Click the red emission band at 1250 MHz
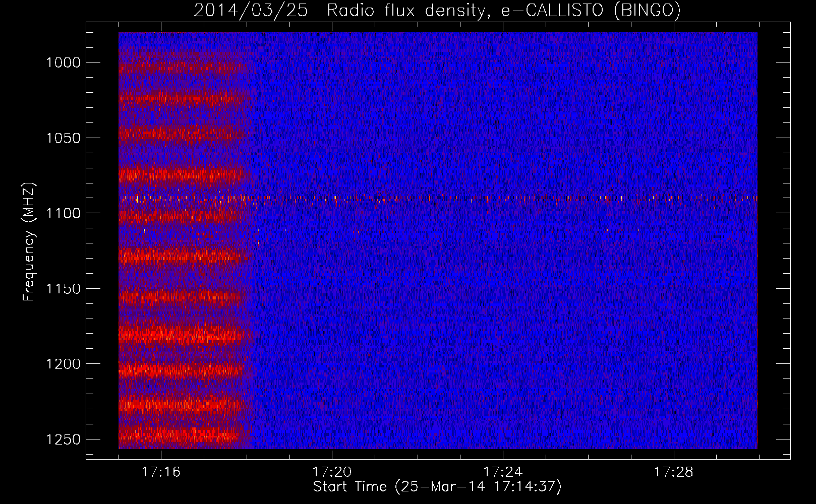The image size is (816, 504). click(x=182, y=434)
